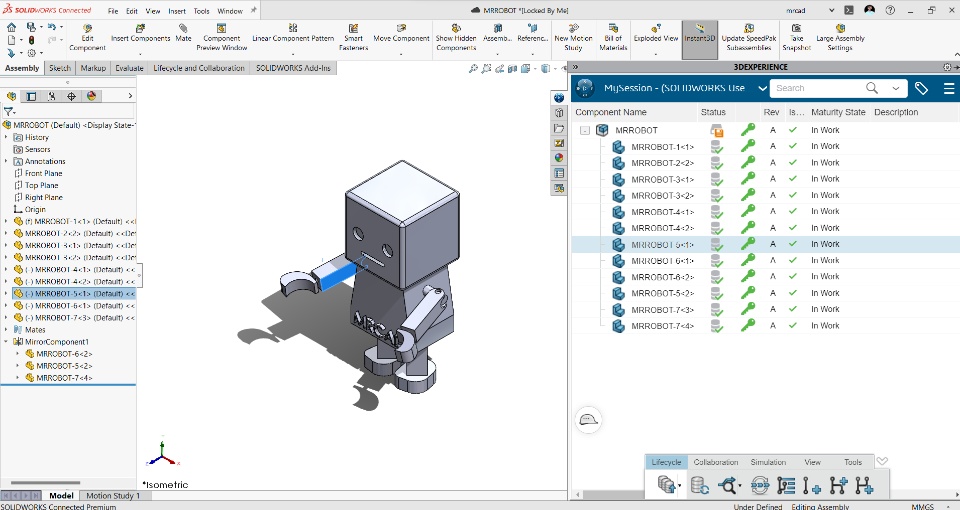Click the Collaboration tab in bottom panel
Screen dimensions: 960x510
(x=715, y=462)
